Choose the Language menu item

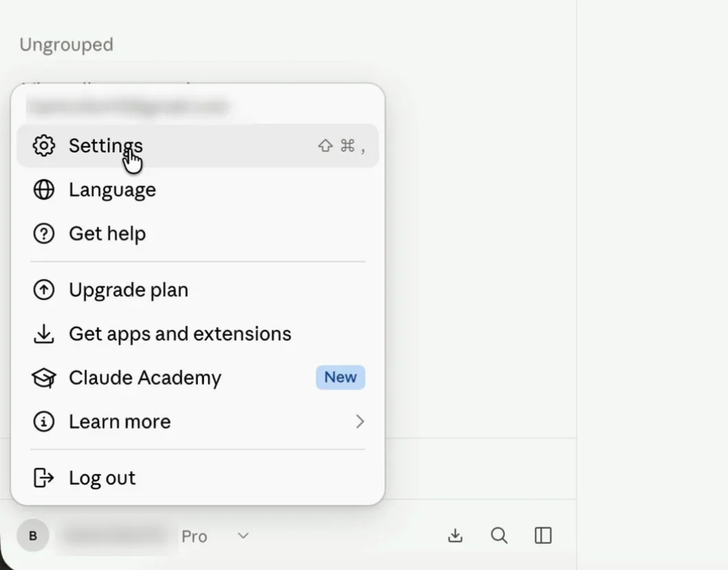point(198,190)
